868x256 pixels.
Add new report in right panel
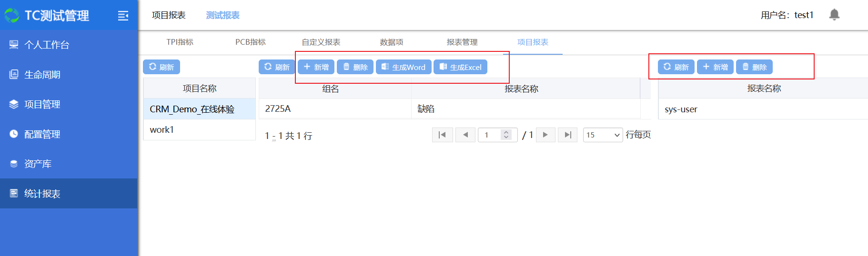(716, 67)
